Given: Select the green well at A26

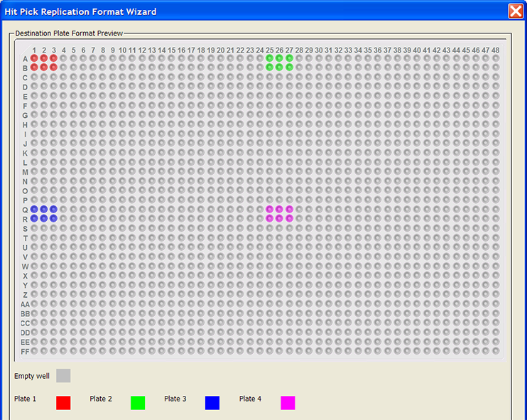Looking at the screenshot, I should 279,58.
